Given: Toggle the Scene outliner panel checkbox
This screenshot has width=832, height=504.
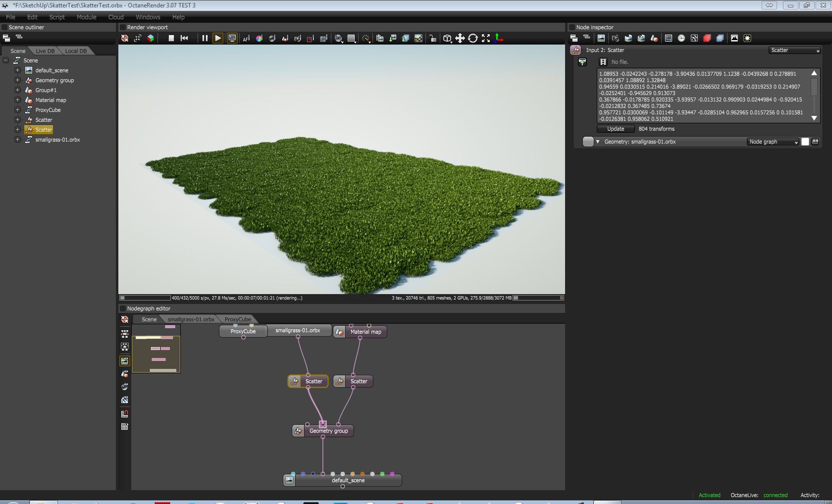Looking at the screenshot, I should (4, 27).
